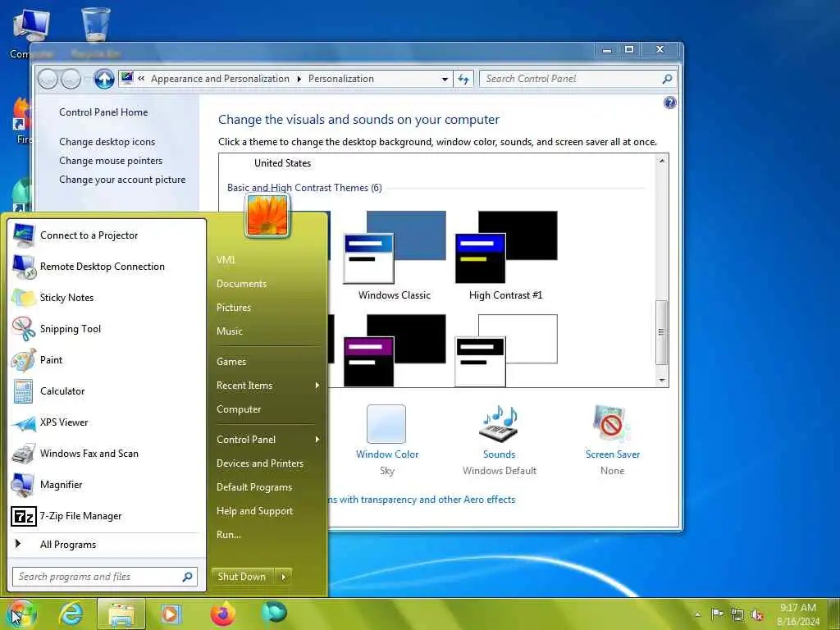Click transparency and Aero effects troubleshoot link

click(422, 500)
